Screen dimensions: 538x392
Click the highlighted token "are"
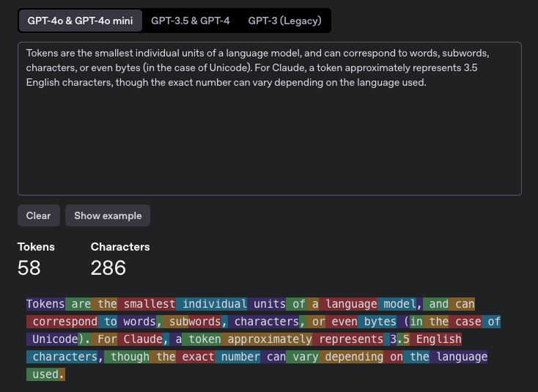click(78, 304)
